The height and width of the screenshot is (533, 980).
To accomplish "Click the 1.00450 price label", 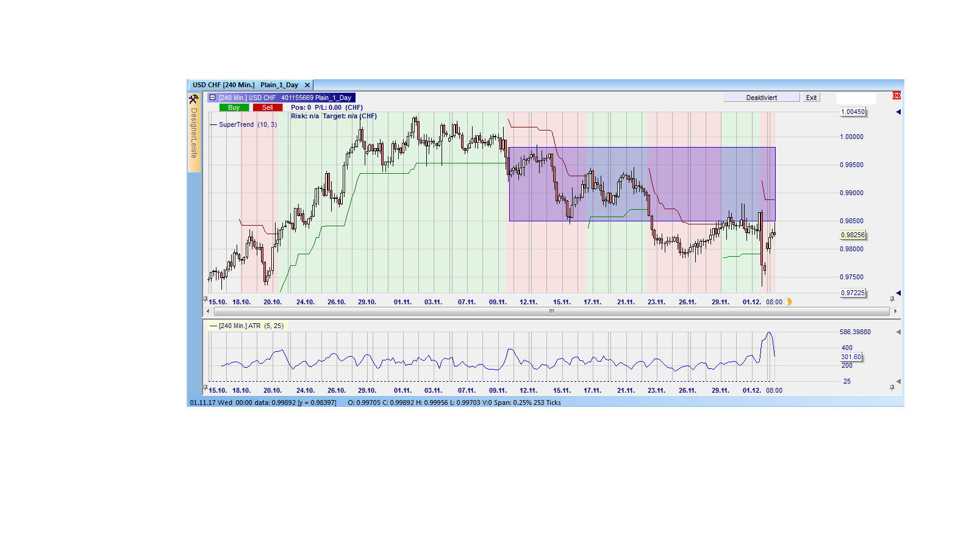I will click(853, 112).
